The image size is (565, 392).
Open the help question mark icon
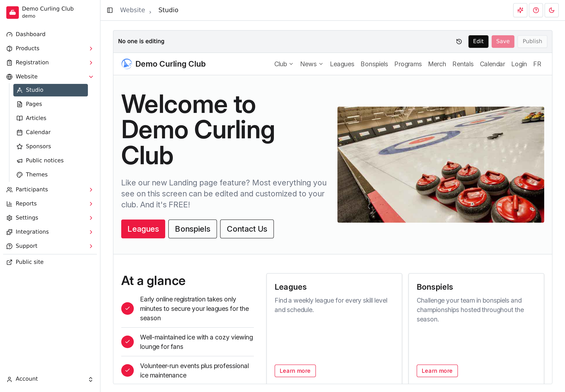[x=536, y=10]
